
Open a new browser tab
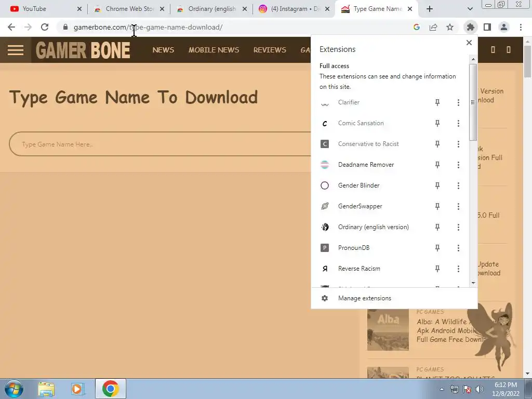[x=430, y=9]
